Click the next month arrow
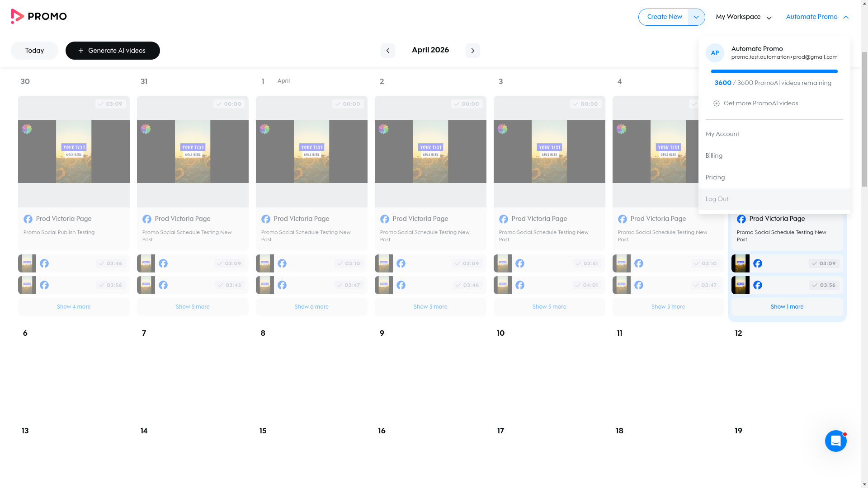This screenshot has width=868, height=488. coord(472,50)
